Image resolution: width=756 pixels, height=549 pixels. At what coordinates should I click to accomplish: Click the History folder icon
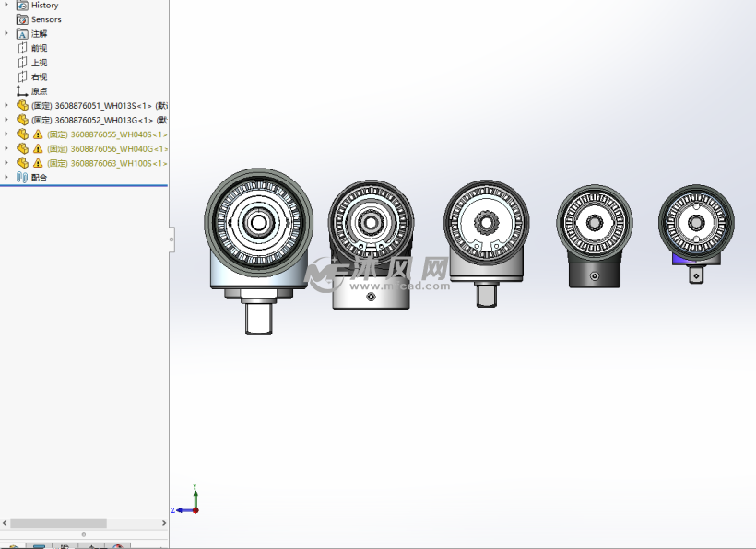tap(23, 6)
